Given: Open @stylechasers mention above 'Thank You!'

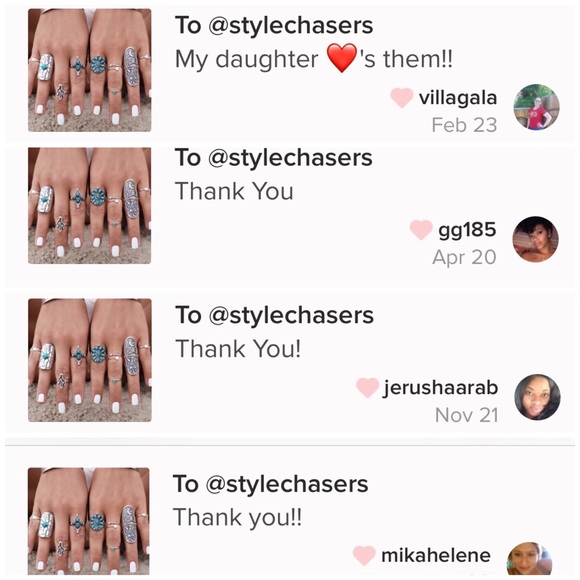Looking at the screenshot, I should (291, 316).
